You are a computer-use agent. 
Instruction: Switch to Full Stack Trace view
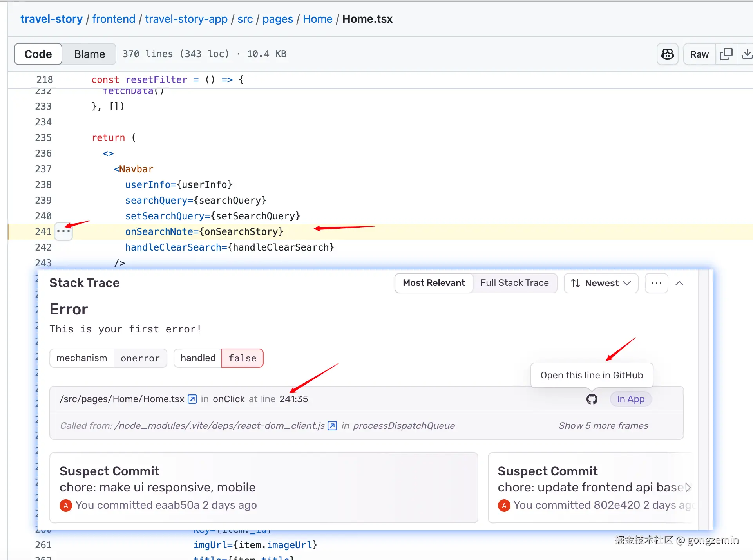click(x=514, y=283)
